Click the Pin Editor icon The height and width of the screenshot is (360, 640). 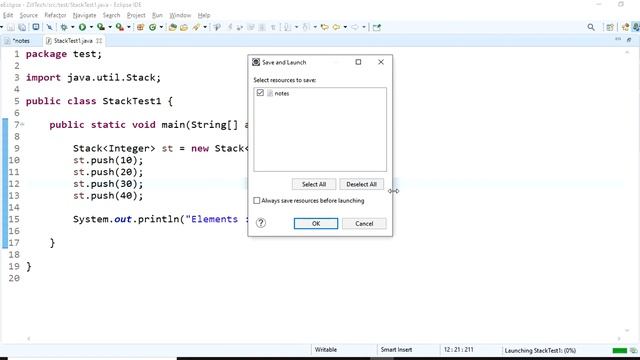coord(377,27)
